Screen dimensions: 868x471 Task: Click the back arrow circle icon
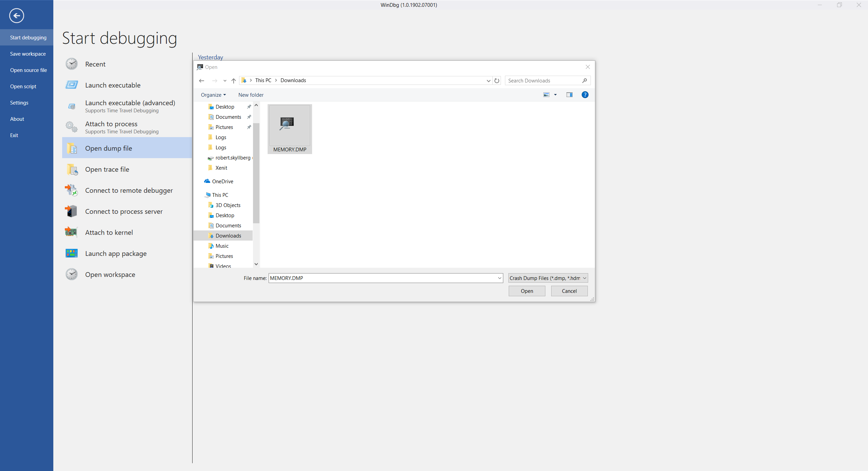coord(16,16)
